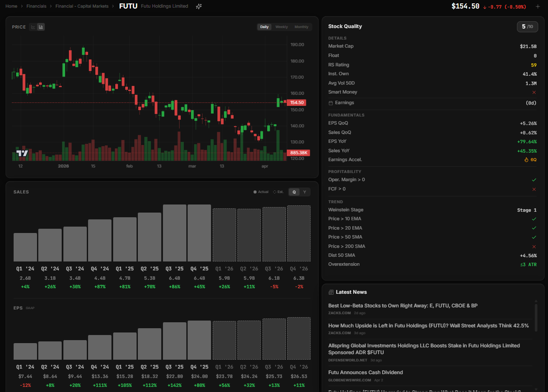The height and width of the screenshot is (392, 548).
Task: Click the 885.38K volume label on the chart
Action: pos(299,153)
